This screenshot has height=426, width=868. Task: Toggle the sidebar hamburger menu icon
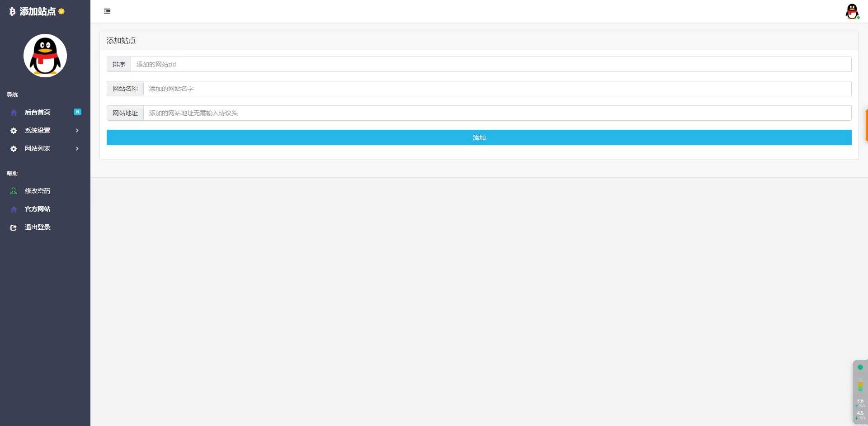click(107, 11)
